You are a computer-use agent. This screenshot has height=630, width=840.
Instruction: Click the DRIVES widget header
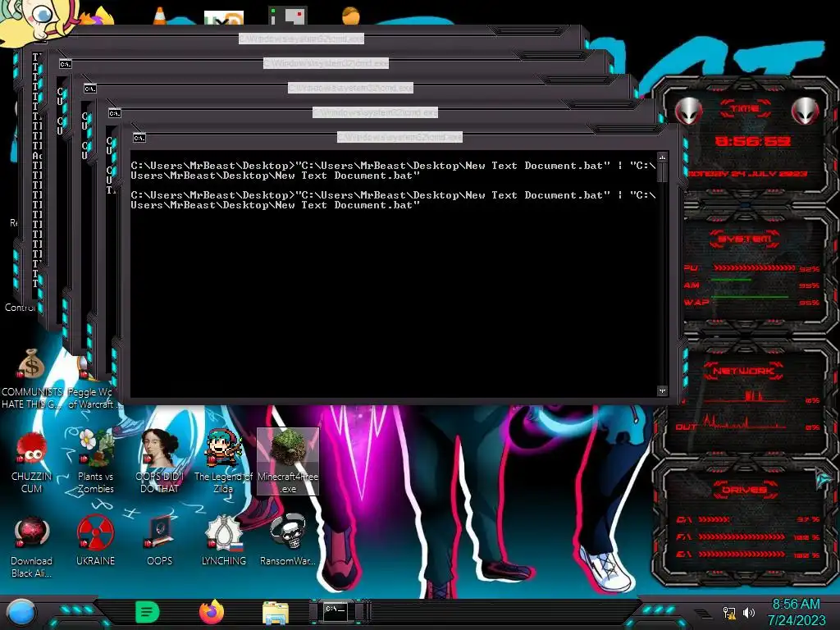point(745,490)
